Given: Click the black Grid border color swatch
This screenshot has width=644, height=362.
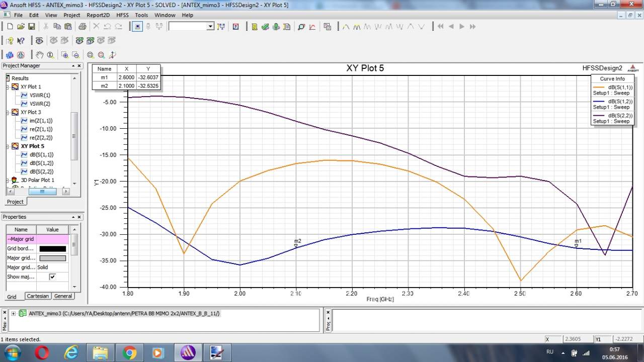Looking at the screenshot, I should coord(52,248).
